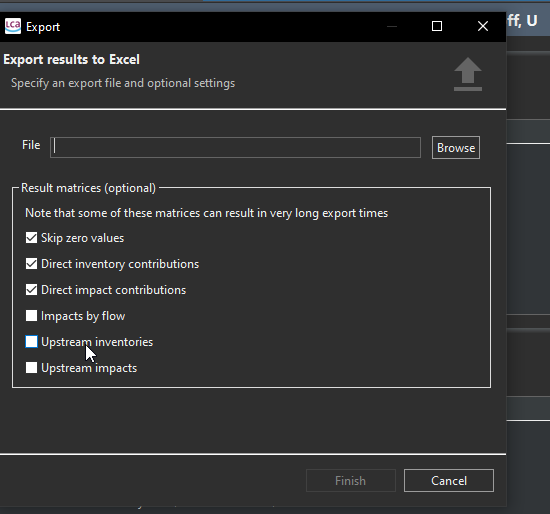Viewport: 550px width, 514px height.
Task: Click the note about long export times
Action: [x=207, y=213]
